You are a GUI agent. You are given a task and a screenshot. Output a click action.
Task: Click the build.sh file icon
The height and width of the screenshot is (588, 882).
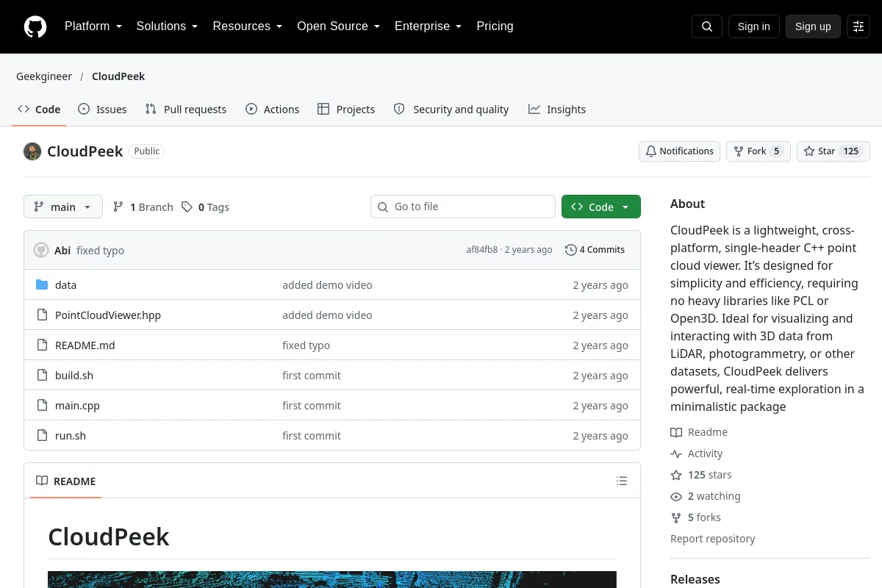[x=42, y=376]
